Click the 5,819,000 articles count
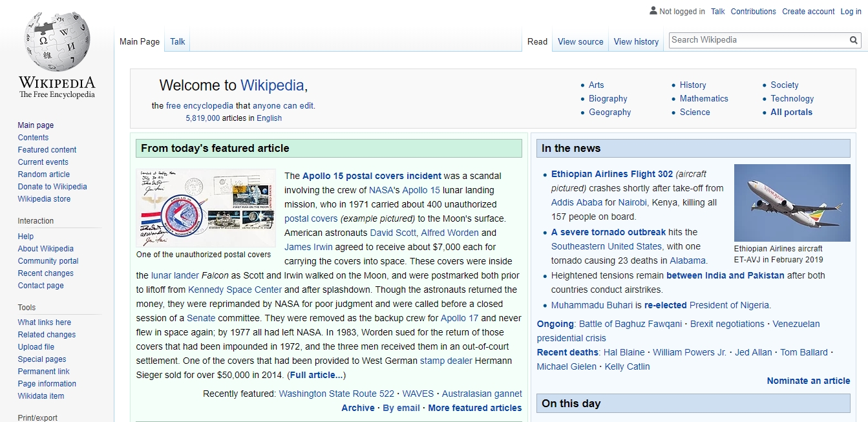The width and height of the screenshot is (868, 422). point(203,118)
